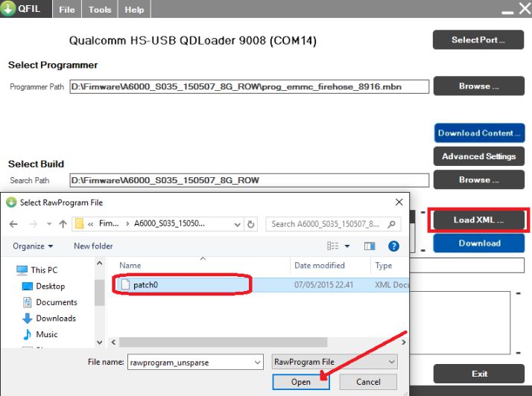Click the Exit button in QFIL

coord(479,374)
